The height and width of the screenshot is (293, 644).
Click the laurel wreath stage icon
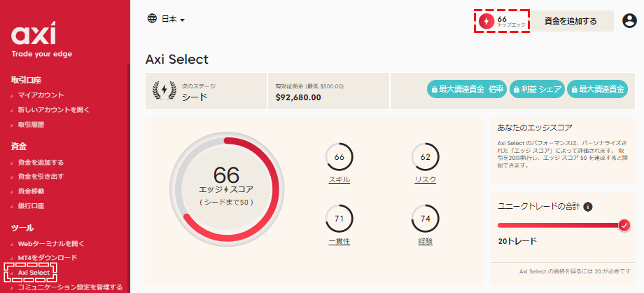[x=164, y=91]
